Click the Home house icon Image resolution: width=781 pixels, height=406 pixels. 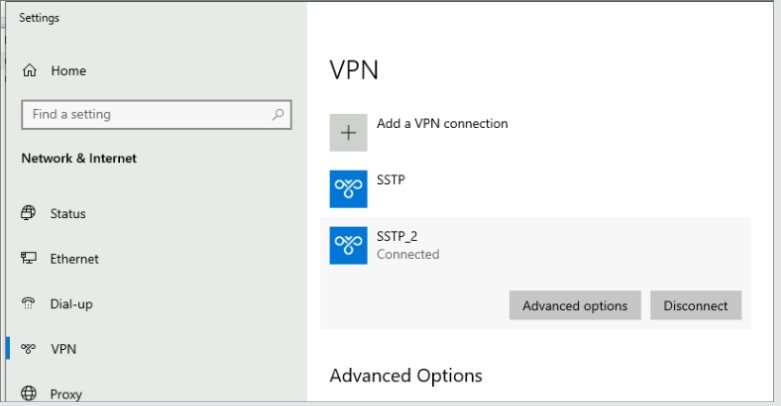(x=29, y=71)
